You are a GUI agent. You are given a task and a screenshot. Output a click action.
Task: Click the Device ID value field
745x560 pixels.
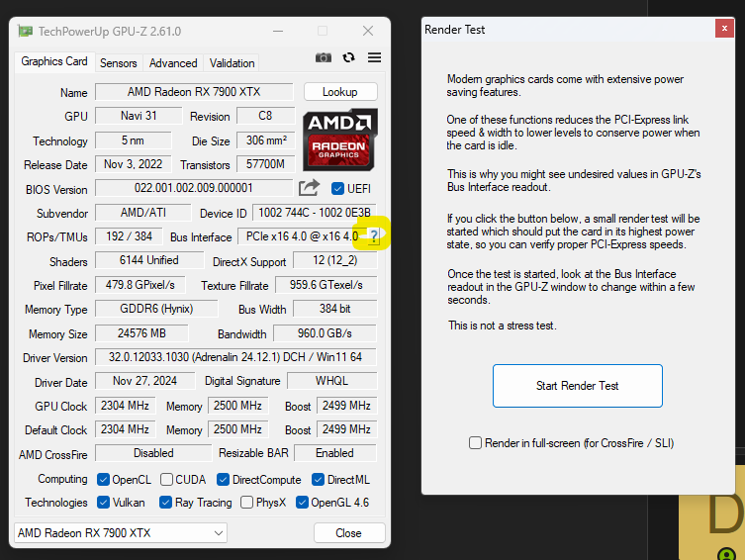[315, 213]
